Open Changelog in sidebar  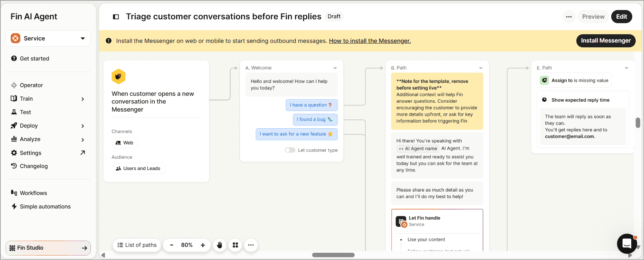pyautogui.click(x=34, y=166)
